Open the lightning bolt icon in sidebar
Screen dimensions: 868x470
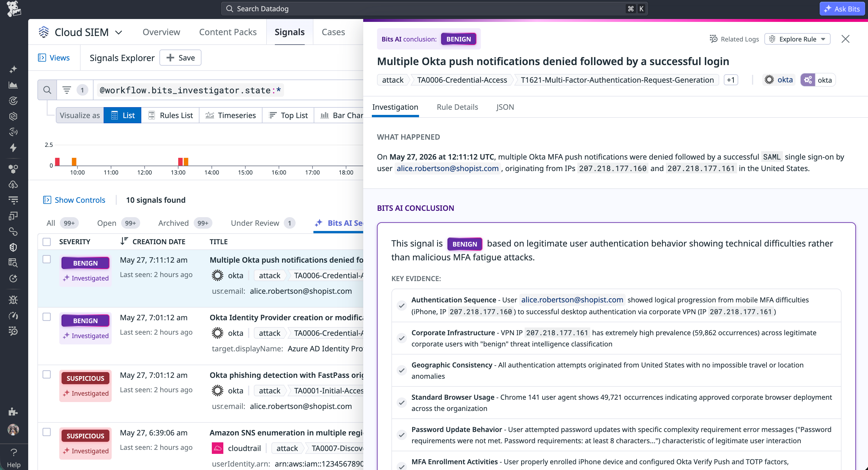point(14,147)
